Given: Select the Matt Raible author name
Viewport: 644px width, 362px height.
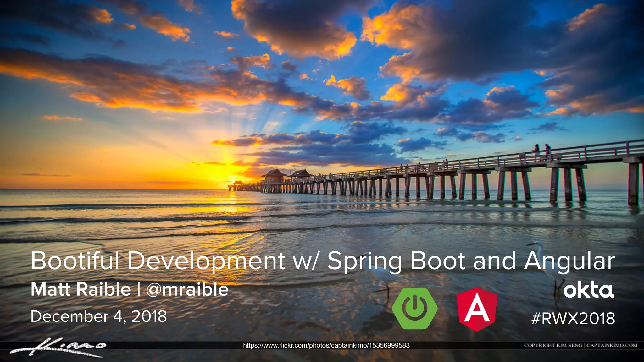Looking at the screenshot, I should click(x=81, y=289).
